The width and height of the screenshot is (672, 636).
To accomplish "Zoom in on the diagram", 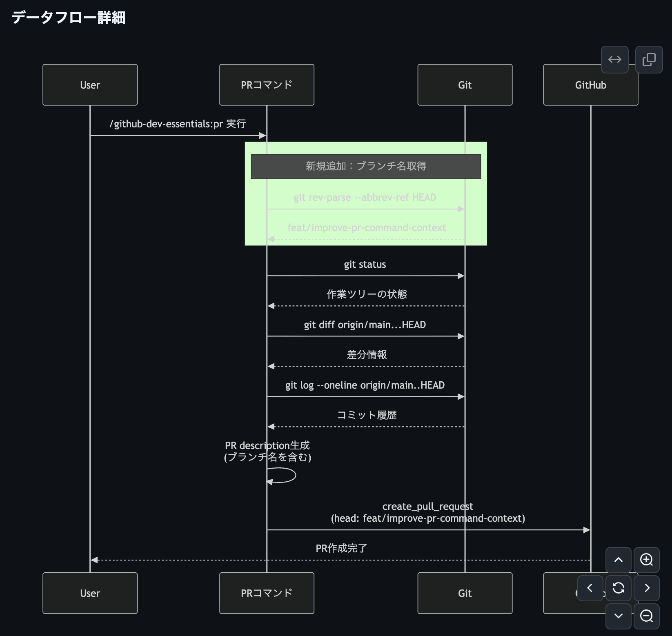I will 646,560.
